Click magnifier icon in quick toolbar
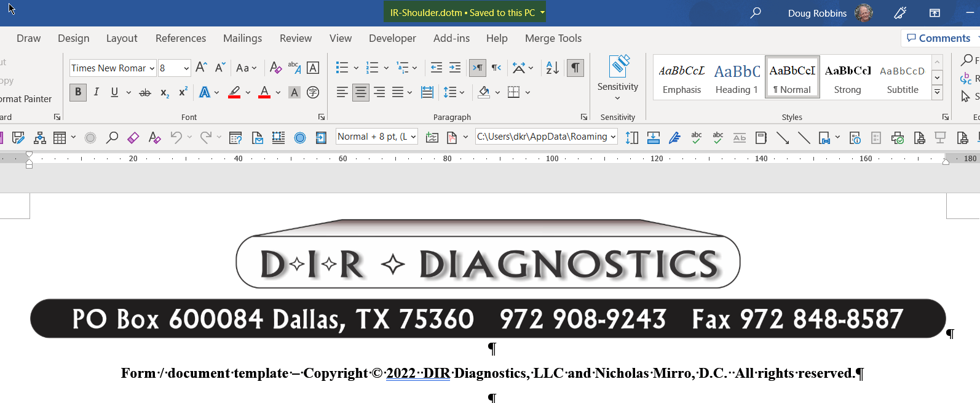Screen dimensions: 980x403 click(112, 137)
